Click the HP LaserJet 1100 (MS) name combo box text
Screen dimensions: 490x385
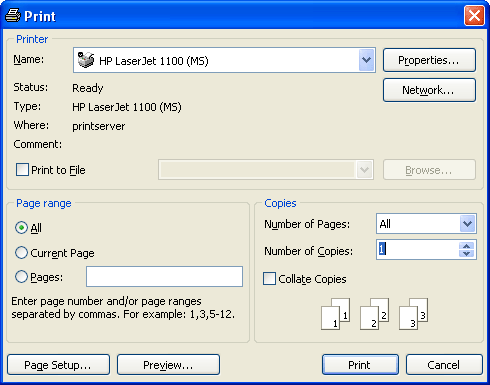[x=154, y=61]
